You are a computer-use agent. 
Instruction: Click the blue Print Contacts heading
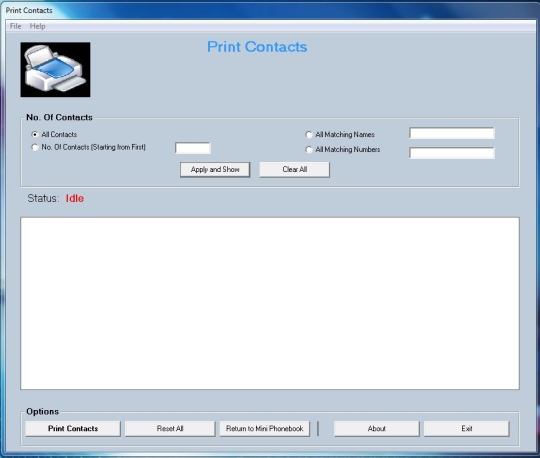tap(257, 47)
